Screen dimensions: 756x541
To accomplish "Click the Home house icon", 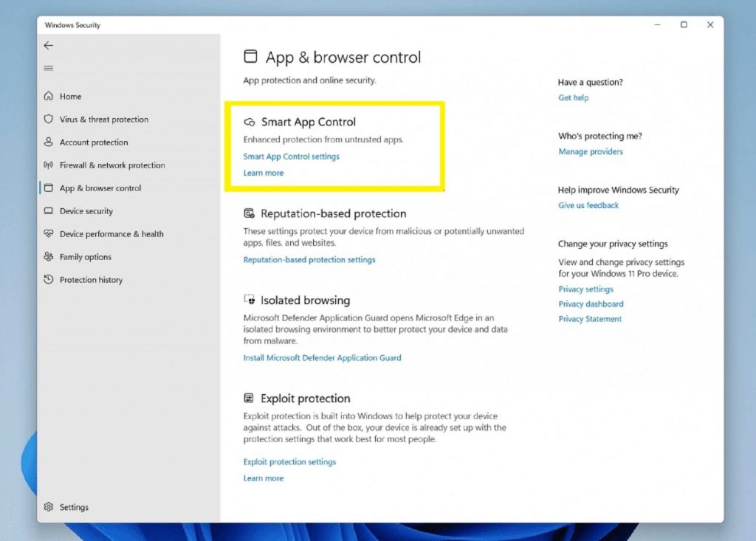I will pyautogui.click(x=49, y=97).
